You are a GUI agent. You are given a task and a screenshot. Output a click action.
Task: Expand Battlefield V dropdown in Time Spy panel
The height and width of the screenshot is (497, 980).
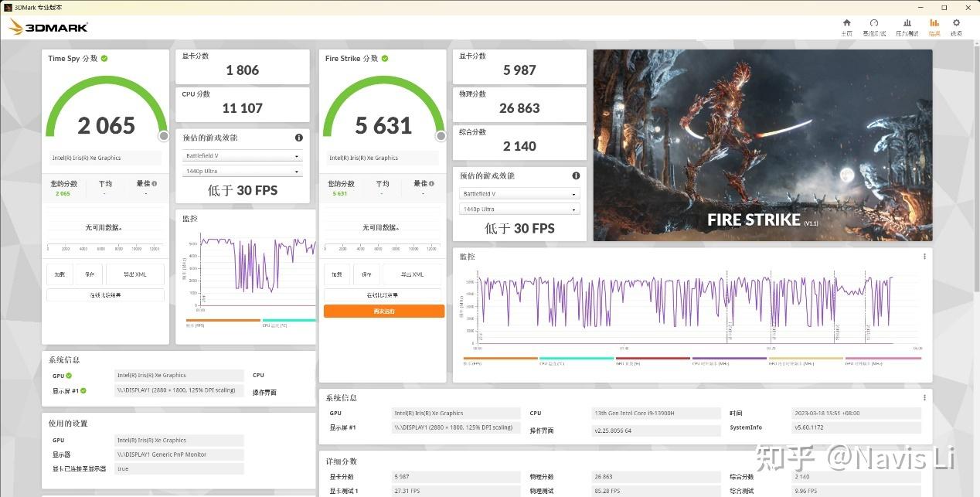(242, 155)
